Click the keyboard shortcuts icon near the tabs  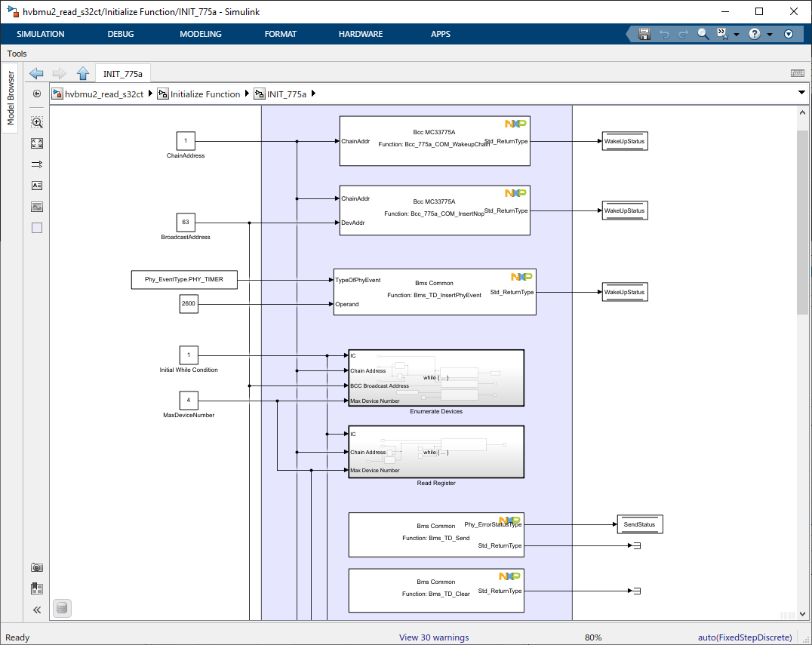(798, 73)
